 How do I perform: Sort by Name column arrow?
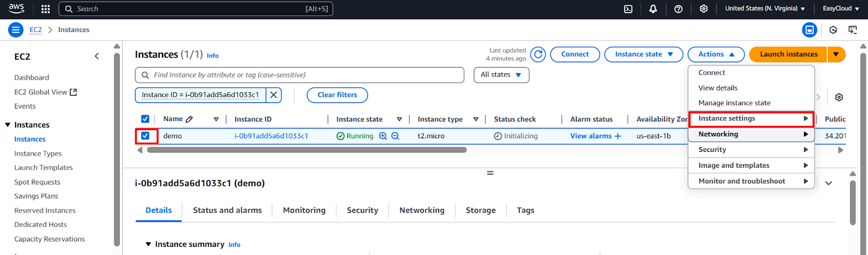pyautogui.click(x=216, y=119)
